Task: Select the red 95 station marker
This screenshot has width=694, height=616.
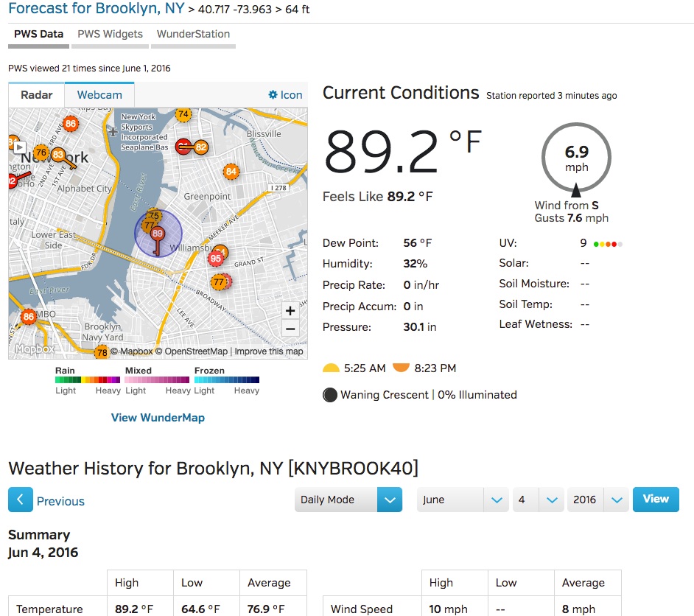Action: point(216,259)
